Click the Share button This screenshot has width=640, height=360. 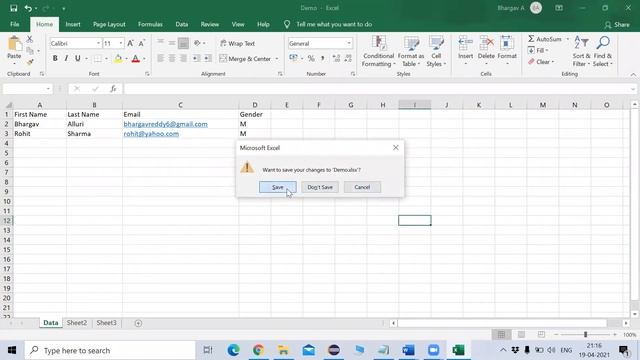click(x=617, y=24)
